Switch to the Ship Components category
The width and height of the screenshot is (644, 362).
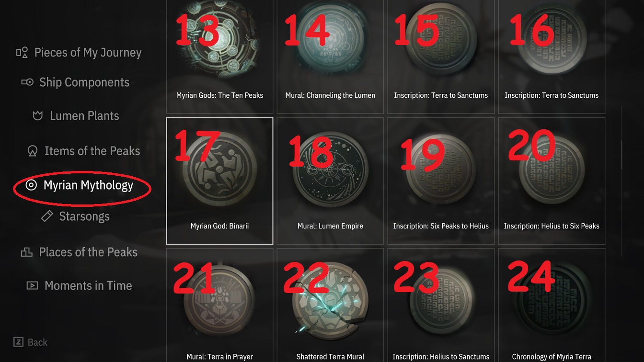click(x=75, y=82)
